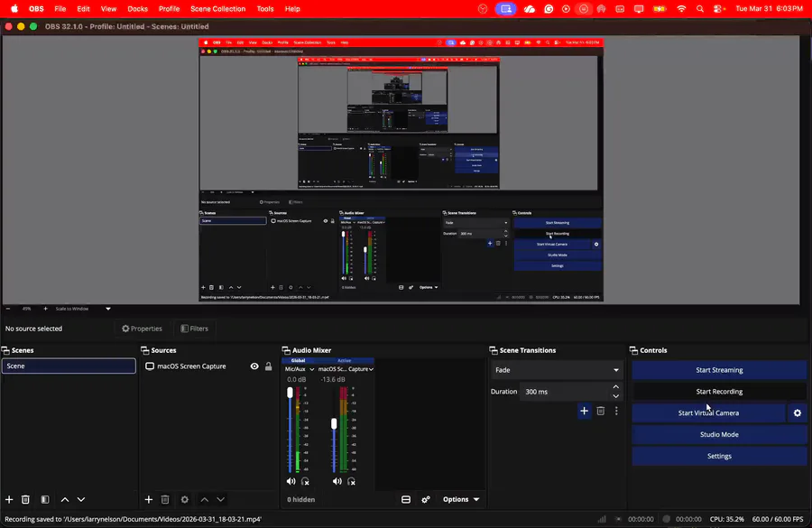Open the Properties button for the source
Screen dimensions: 812x528
142,329
